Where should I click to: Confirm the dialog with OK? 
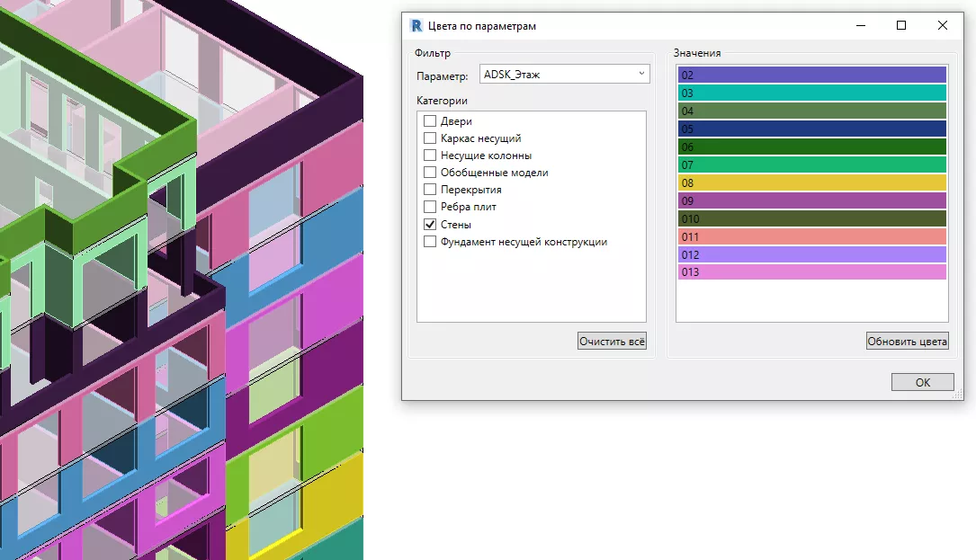[922, 382]
